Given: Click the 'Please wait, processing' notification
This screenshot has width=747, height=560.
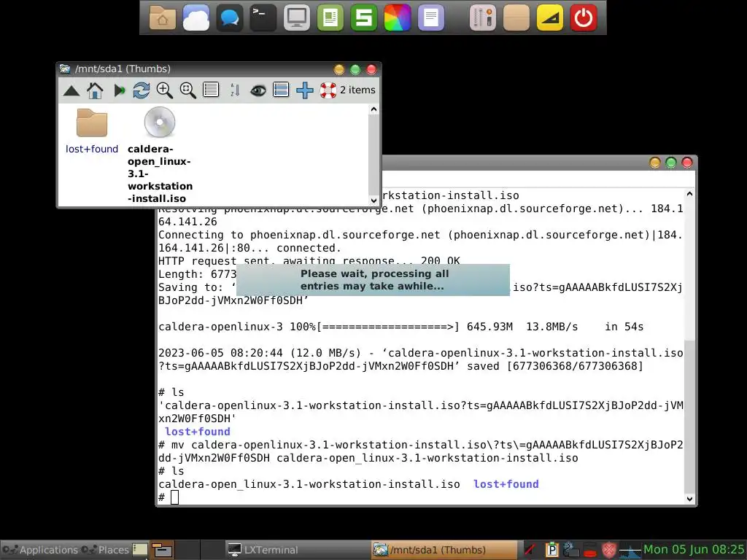Looking at the screenshot, I should click(373, 280).
